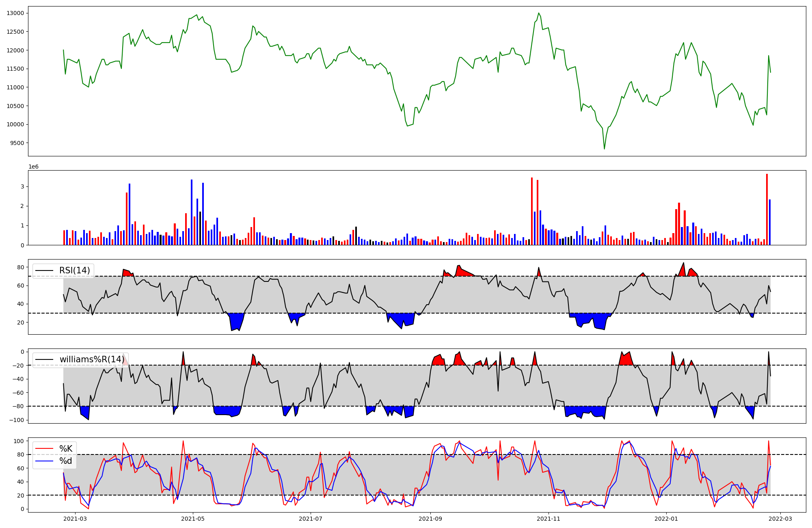Click the 1e6 volume scale label

pos(33,167)
